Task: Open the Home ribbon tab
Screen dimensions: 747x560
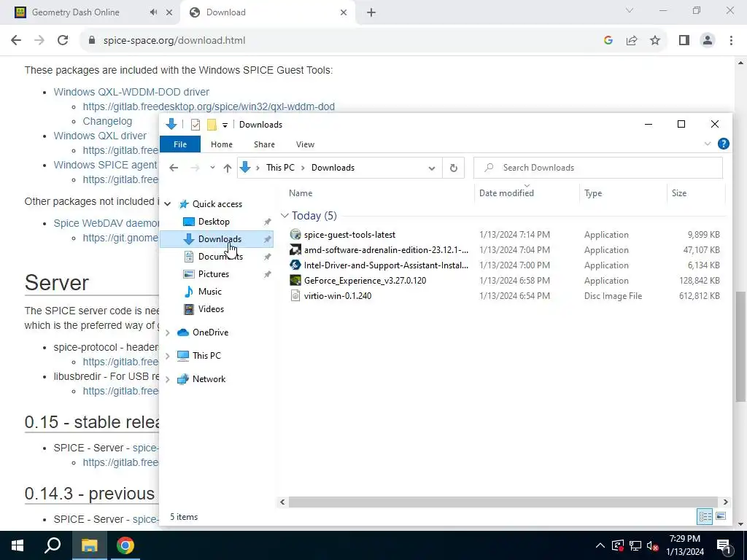Action: tap(222, 144)
